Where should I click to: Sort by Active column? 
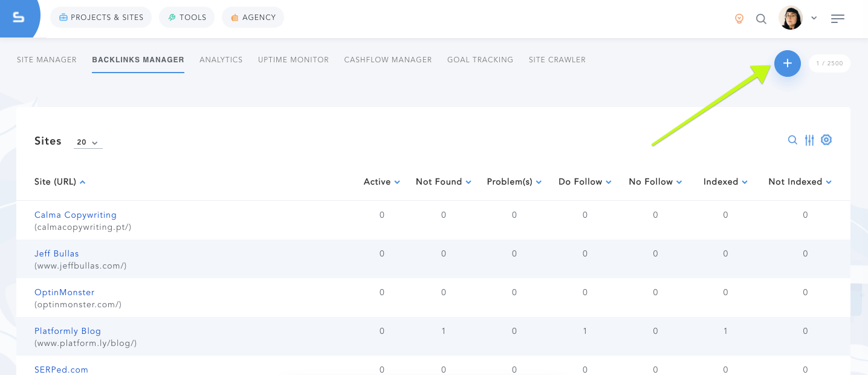[381, 182]
